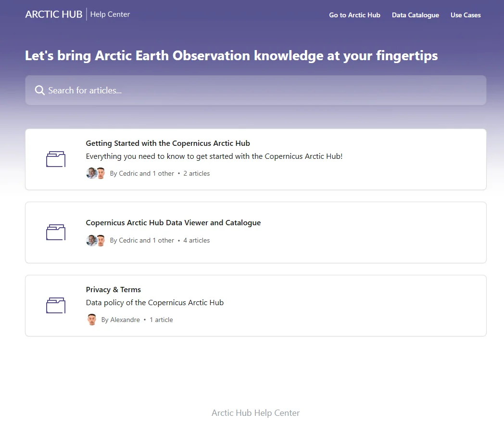Open the Privacy & Terms collection
The width and height of the screenshot is (504, 425).
click(x=113, y=290)
